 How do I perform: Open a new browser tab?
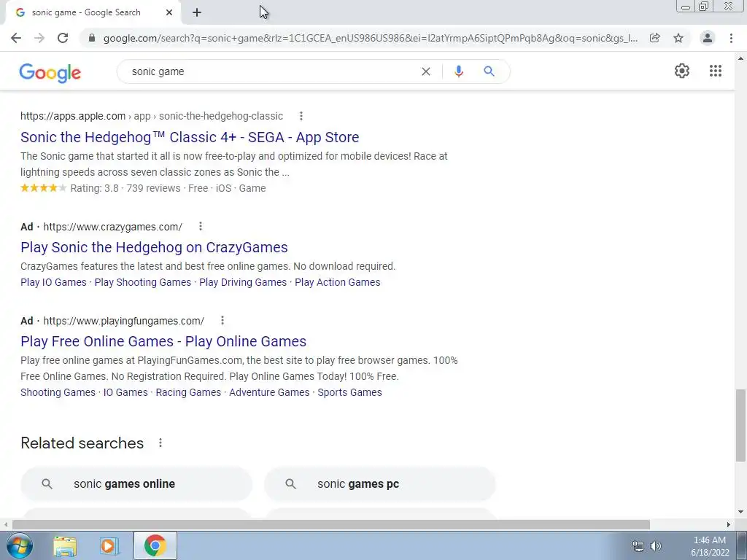coord(197,12)
